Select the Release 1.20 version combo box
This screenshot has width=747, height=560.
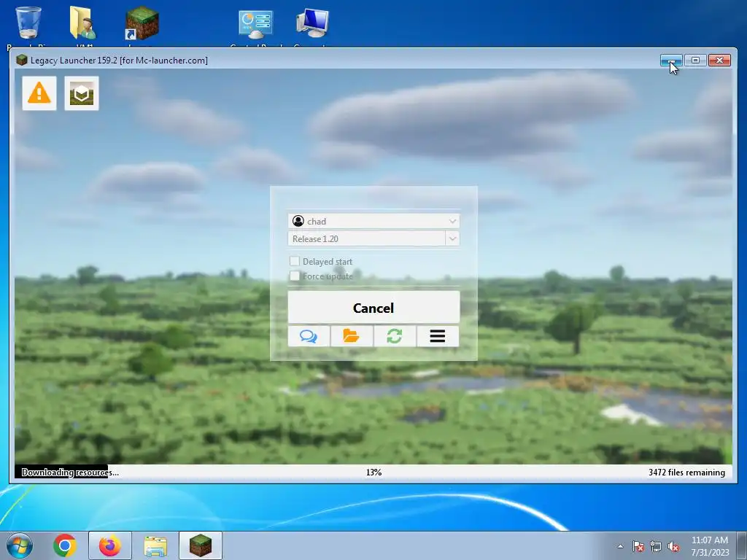point(374,238)
